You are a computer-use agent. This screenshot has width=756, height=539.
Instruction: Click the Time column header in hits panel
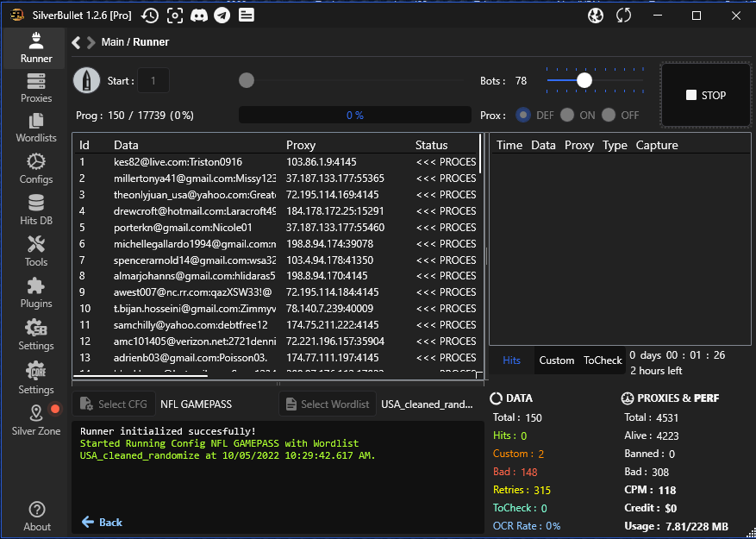509,145
